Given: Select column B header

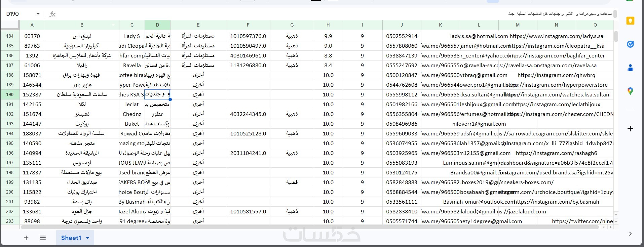Looking at the screenshot, I should click(82, 25).
